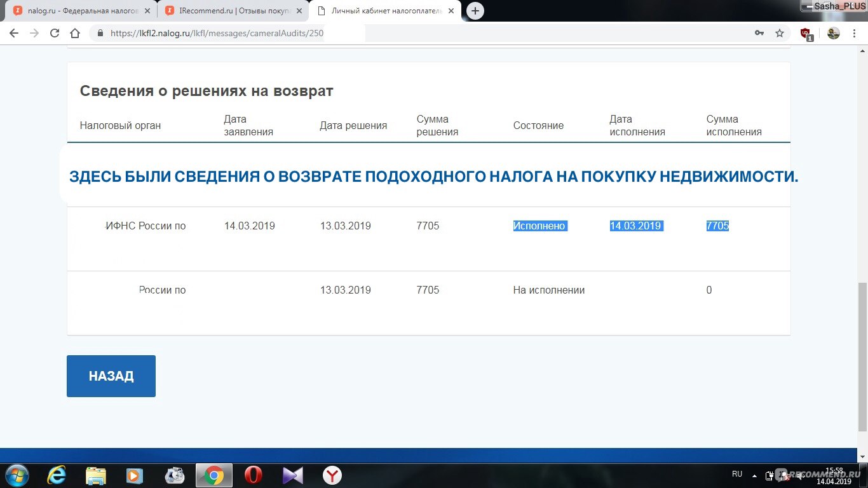The image size is (868, 488).
Task: Bookmark this page with the star
Action: (x=780, y=33)
